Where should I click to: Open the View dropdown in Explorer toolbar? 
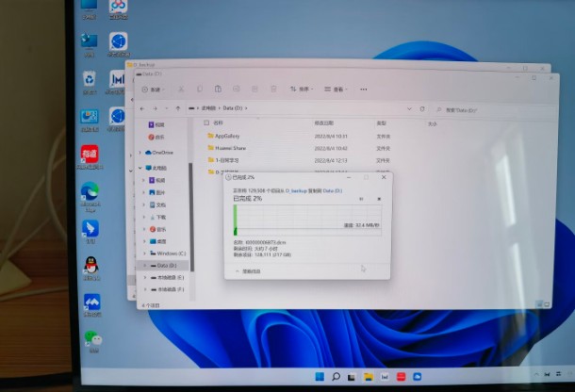[x=336, y=90]
